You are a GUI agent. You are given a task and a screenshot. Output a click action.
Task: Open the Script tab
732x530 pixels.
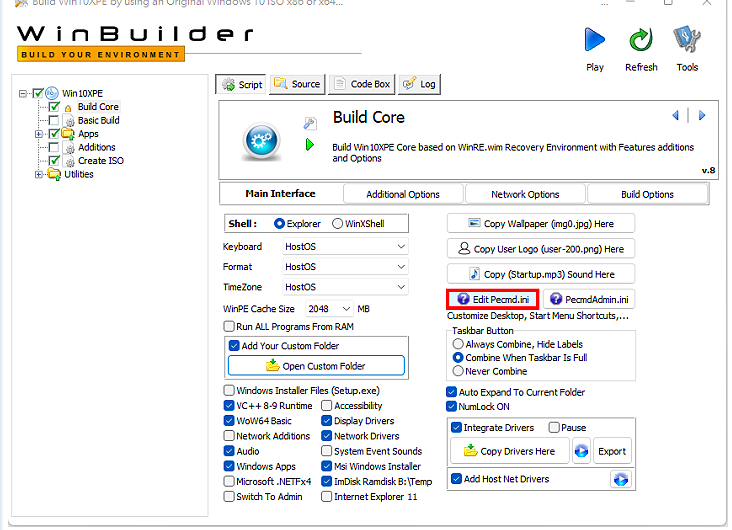tap(241, 85)
